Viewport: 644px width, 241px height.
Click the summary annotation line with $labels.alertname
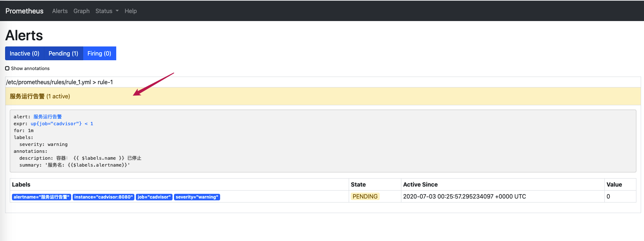point(74,165)
